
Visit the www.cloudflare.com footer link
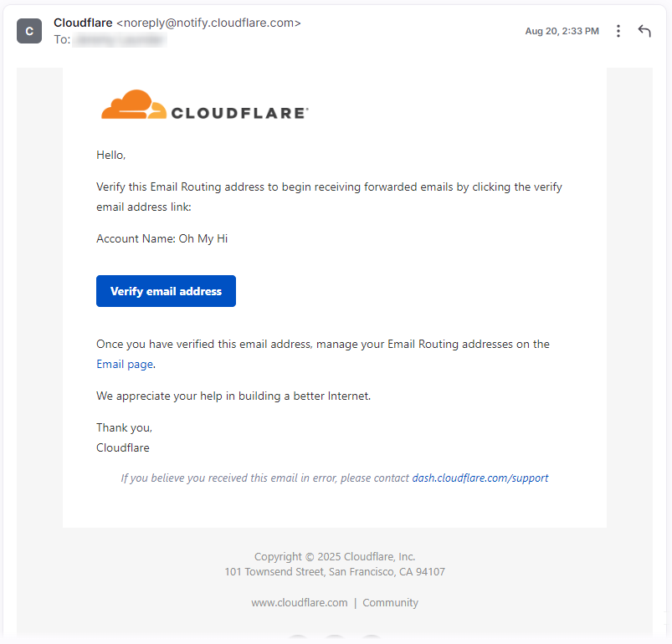299,602
